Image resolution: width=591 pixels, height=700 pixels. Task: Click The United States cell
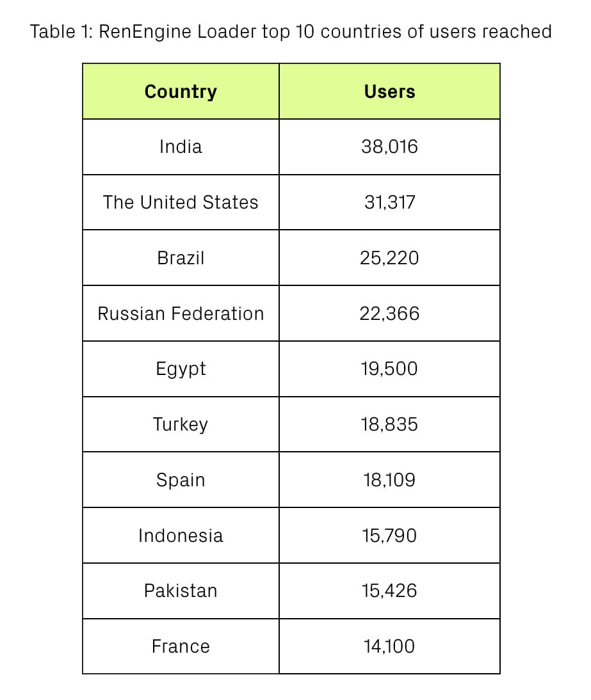point(181,202)
